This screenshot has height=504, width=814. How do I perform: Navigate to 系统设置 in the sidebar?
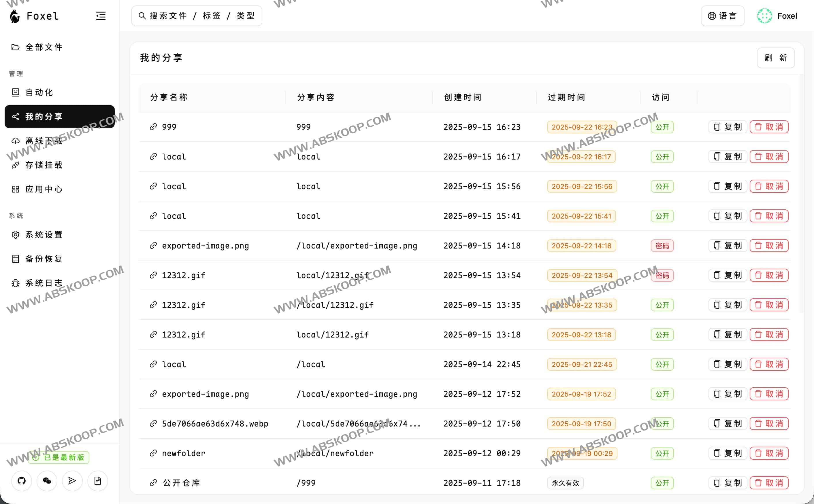[x=44, y=235]
